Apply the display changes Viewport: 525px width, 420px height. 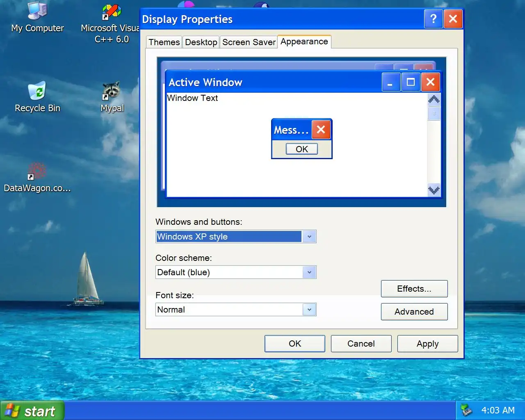428,344
